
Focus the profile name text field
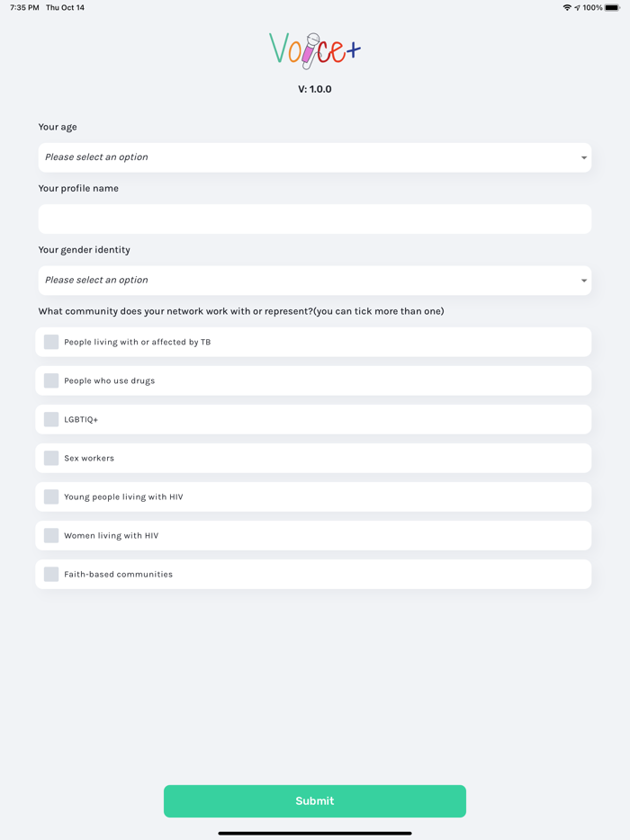tap(314, 219)
